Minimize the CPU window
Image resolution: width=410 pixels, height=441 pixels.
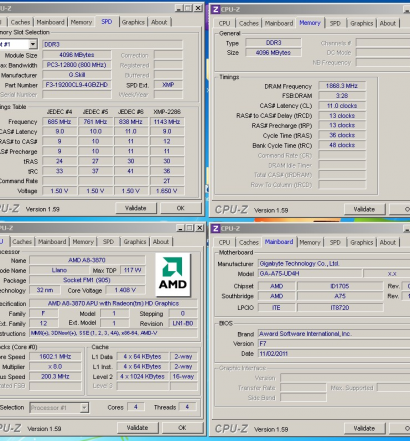pyautogui.click(x=181, y=228)
